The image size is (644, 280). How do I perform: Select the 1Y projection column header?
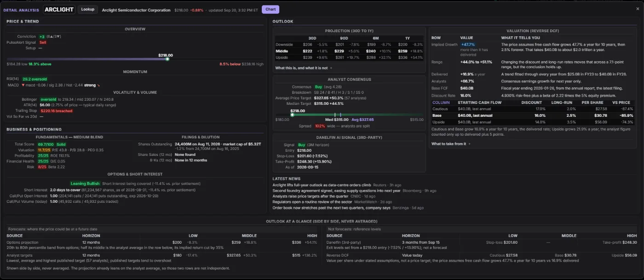(x=408, y=38)
